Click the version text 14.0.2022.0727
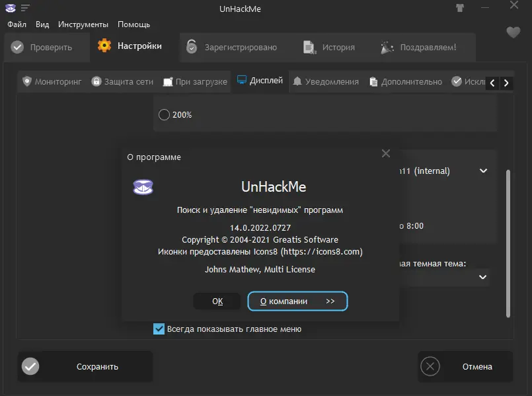 [x=260, y=227]
